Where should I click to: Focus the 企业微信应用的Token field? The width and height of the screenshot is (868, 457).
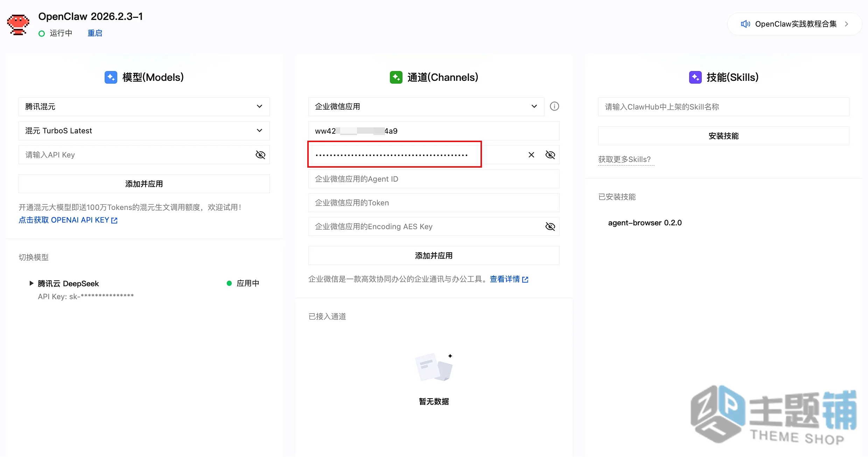[x=434, y=203]
